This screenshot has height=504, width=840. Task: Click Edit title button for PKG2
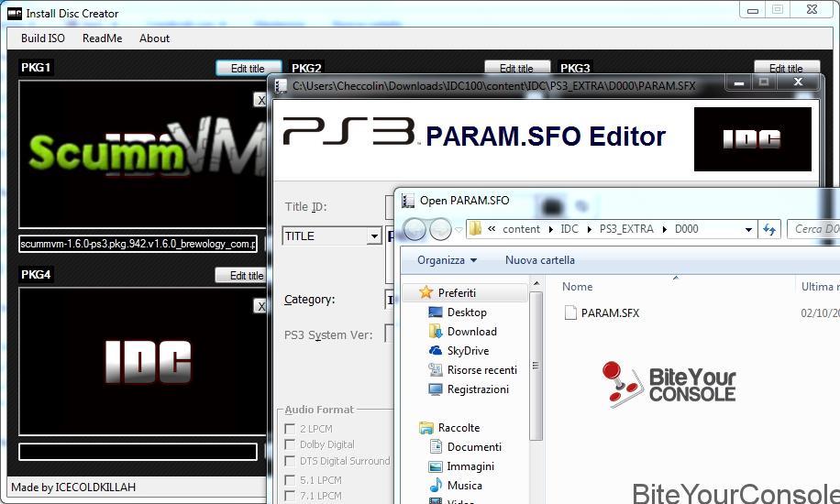[x=517, y=67]
